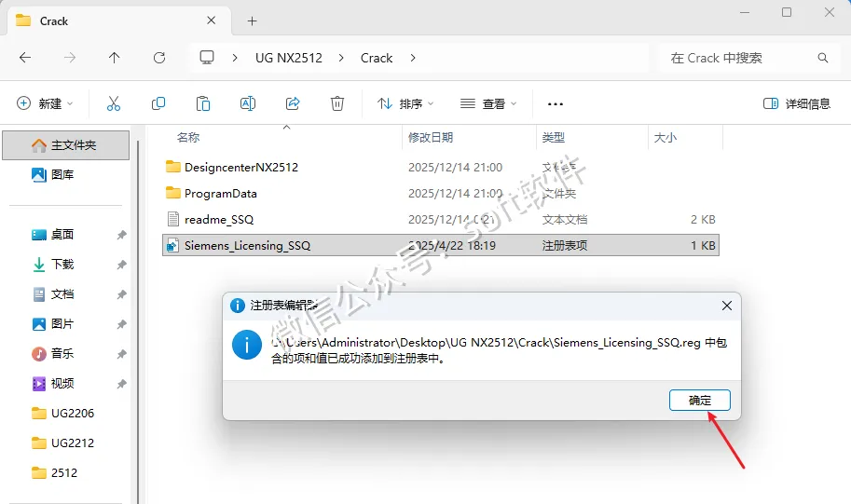Maximize the Explorer window

click(787, 12)
